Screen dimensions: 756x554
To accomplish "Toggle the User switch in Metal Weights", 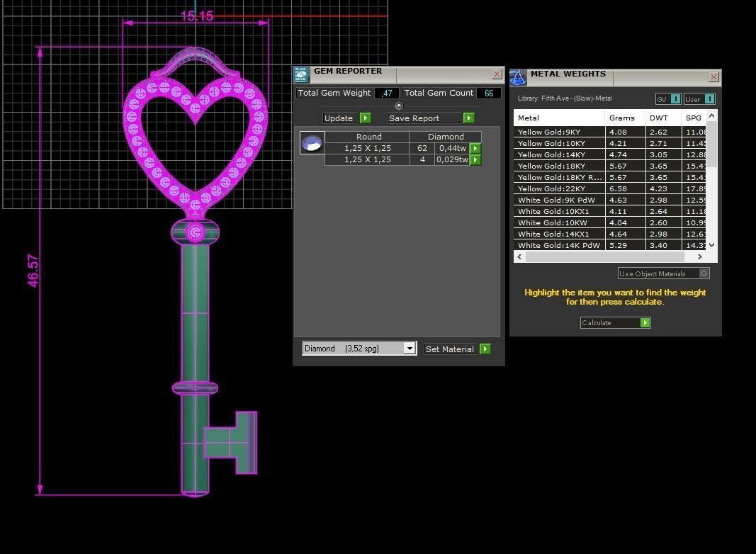I will pos(709,99).
